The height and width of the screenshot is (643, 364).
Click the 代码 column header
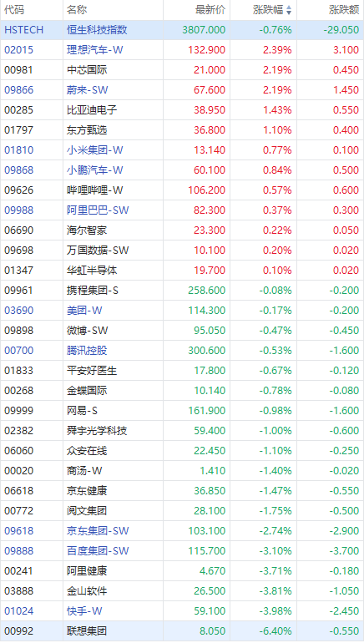tap(14, 10)
